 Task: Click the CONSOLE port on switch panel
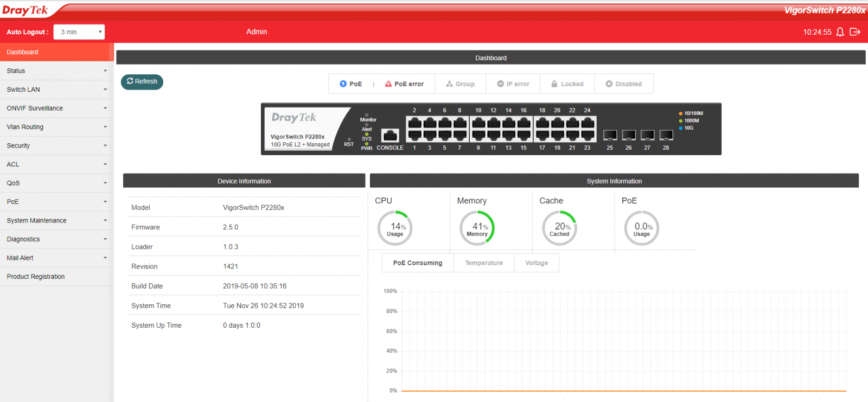(x=390, y=135)
